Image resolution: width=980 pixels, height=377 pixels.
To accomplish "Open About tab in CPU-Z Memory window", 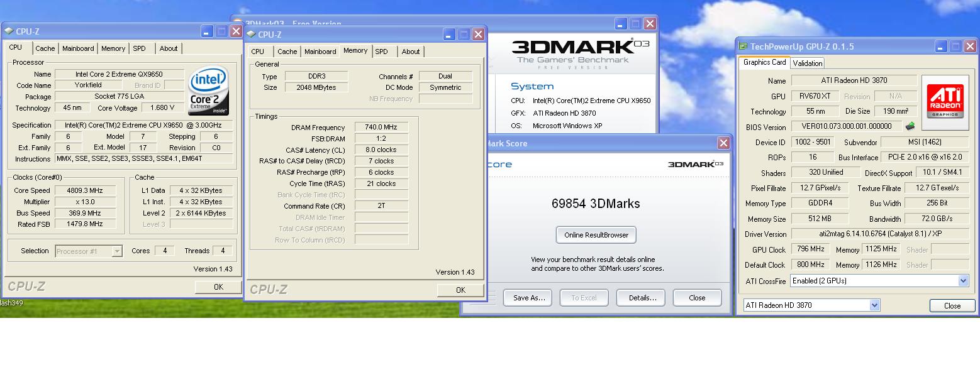I will pyautogui.click(x=411, y=52).
